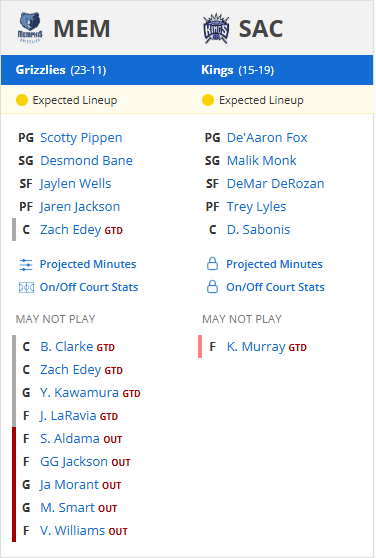Open De'Aaron Fox's player link

point(267,137)
